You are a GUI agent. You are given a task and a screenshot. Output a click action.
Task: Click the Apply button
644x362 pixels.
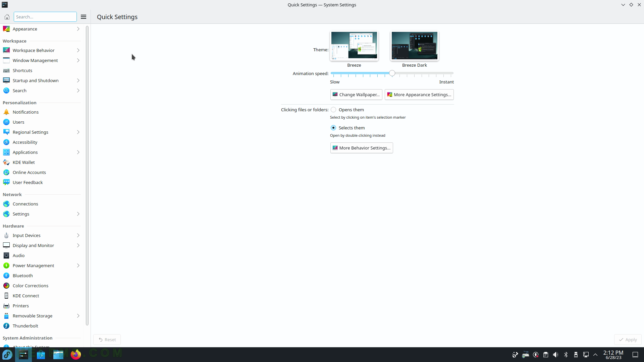tap(628, 340)
